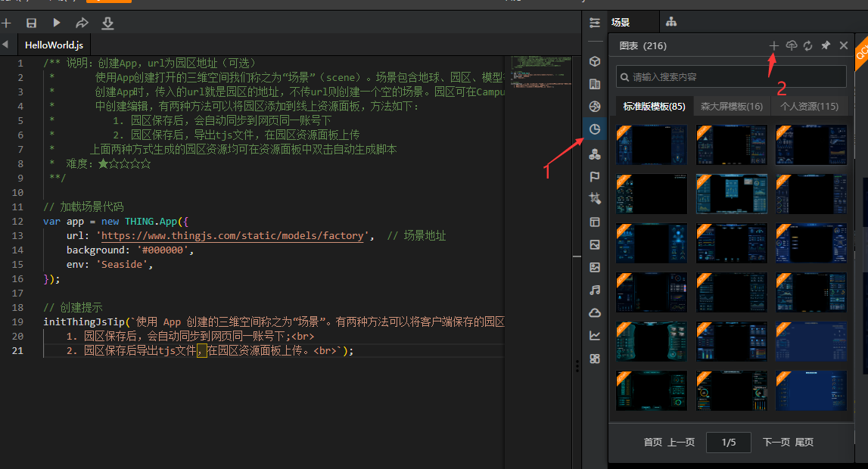868x469 pixels.
Task: Click the initThingJsTip function call
Action: 84,322
